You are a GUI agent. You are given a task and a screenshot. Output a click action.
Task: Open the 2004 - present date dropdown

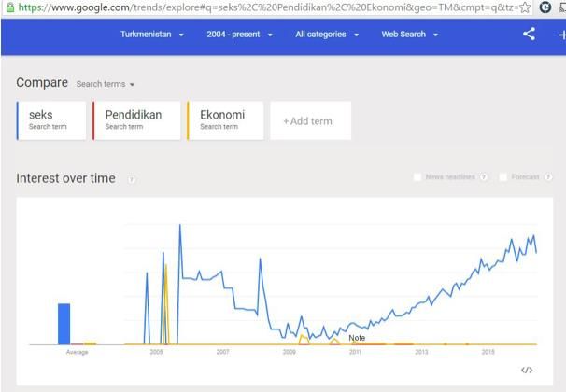pos(239,35)
